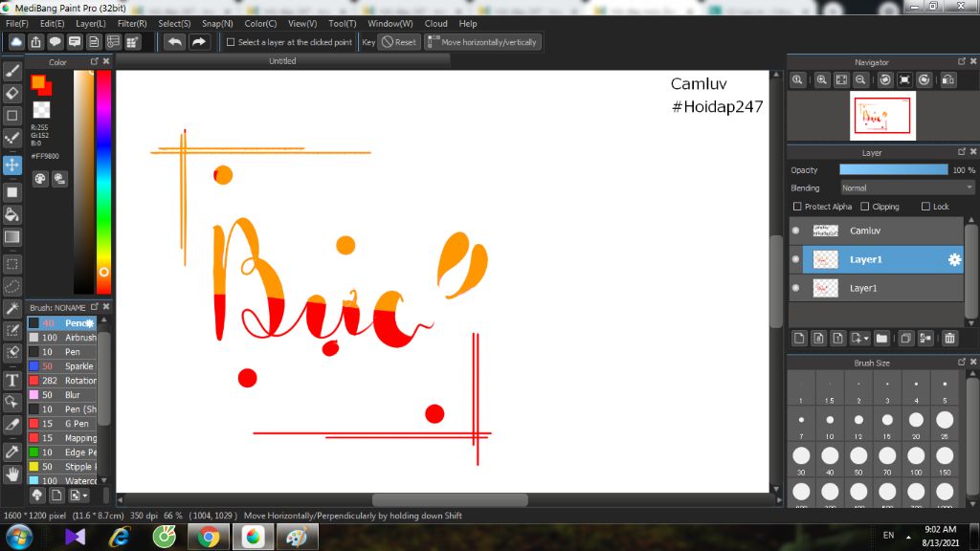Viewport: 980px width, 551px height.
Task: Open the cloud icon in top toolbar
Action: [x=16, y=42]
